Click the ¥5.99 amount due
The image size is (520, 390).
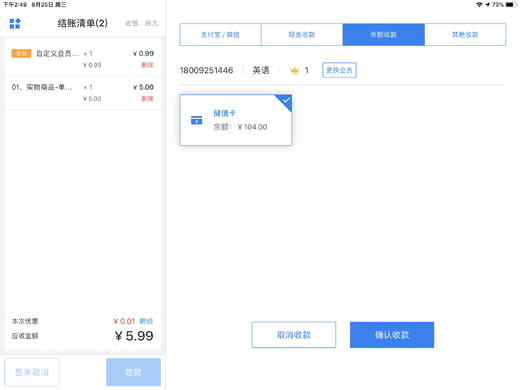click(134, 336)
